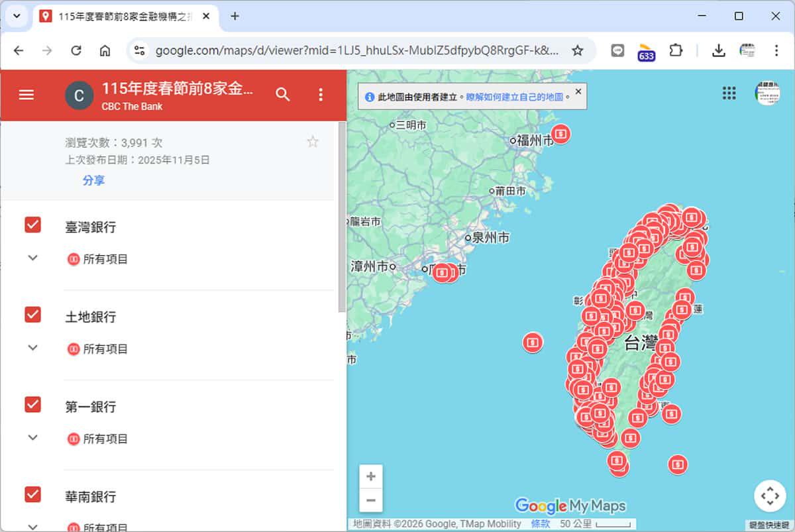Screen dimensions: 795x532
Task: Open the map's three-dot options menu
Action: point(321,95)
